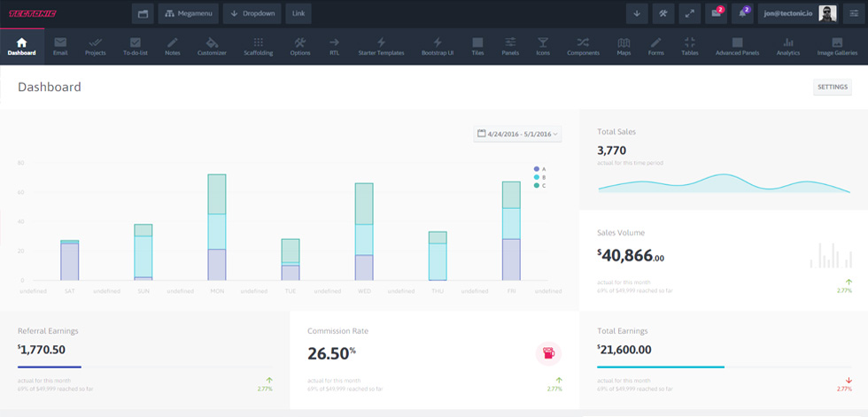Viewport: 868px width, 417px height.
Task: Open the Forms pencil item
Action: [x=656, y=46]
